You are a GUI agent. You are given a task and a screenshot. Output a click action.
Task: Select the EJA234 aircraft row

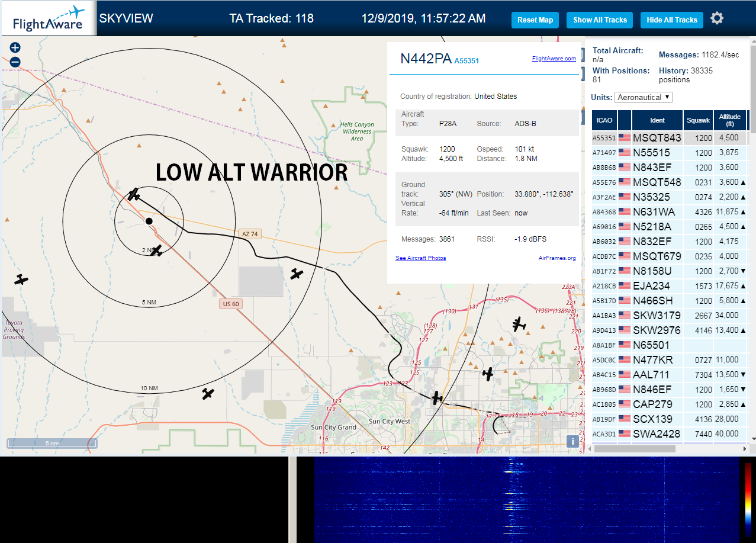pos(670,286)
